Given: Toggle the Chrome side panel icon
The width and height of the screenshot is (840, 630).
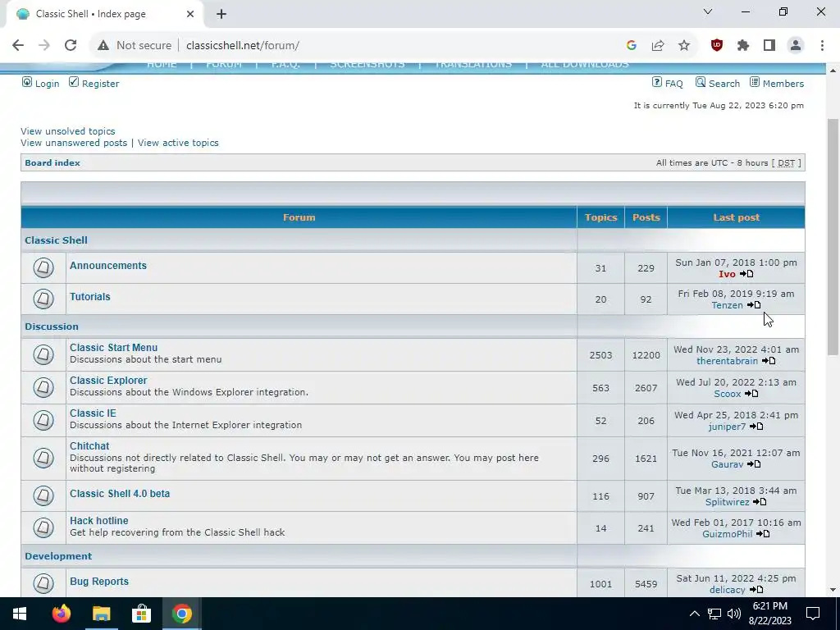Looking at the screenshot, I should (769, 46).
